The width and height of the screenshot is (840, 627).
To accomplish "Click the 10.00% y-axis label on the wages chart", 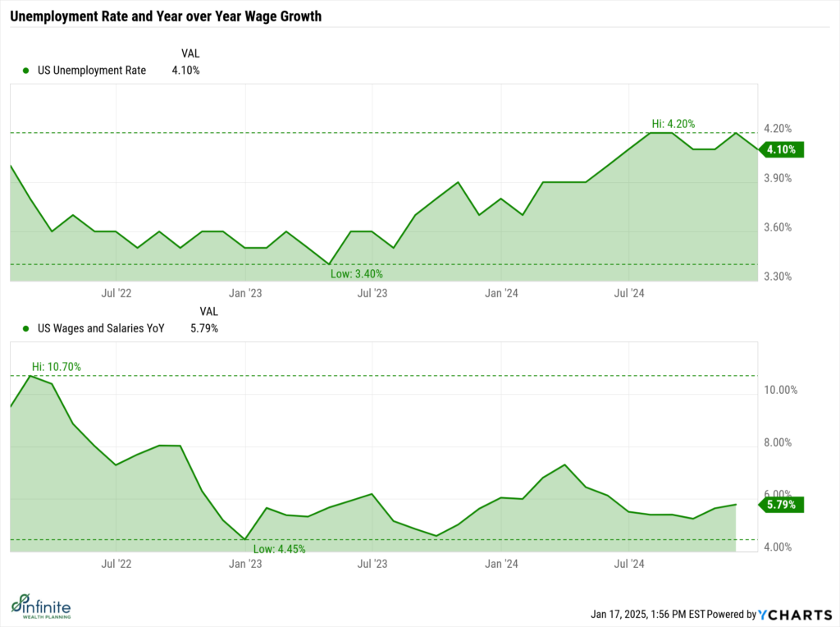I will [x=780, y=391].
